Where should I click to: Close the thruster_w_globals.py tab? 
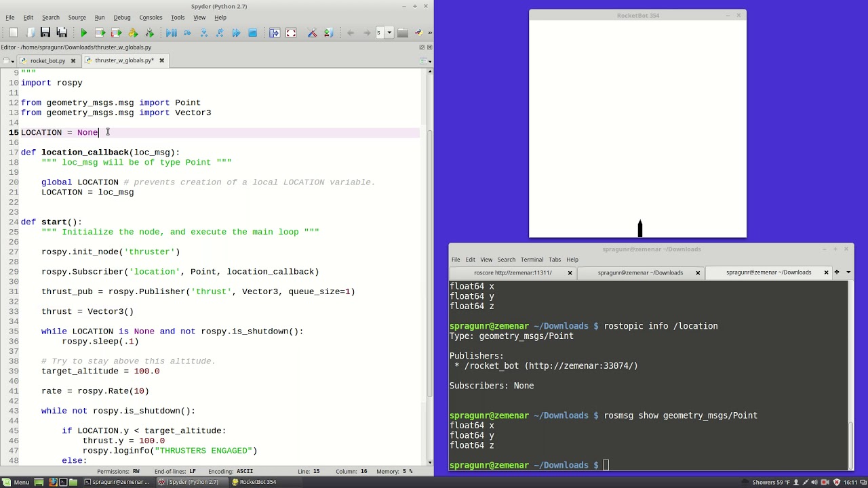pyautogui.click(x=161, y=60)
